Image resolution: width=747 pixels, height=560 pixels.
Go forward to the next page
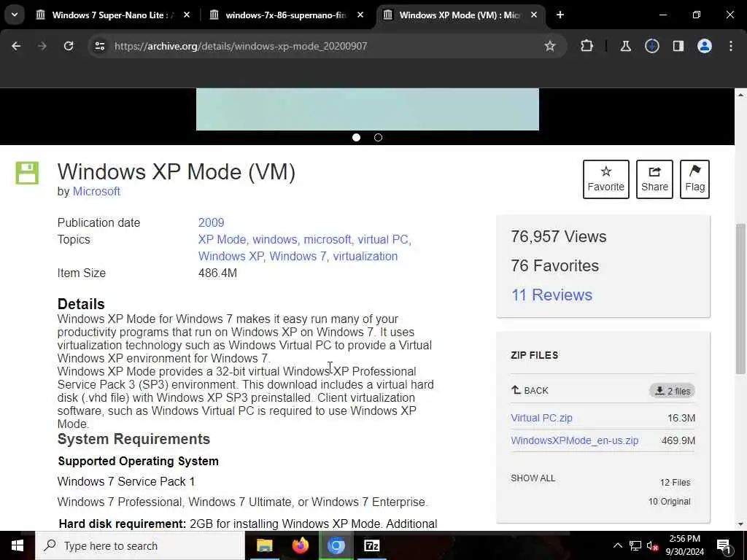[42, 46]
